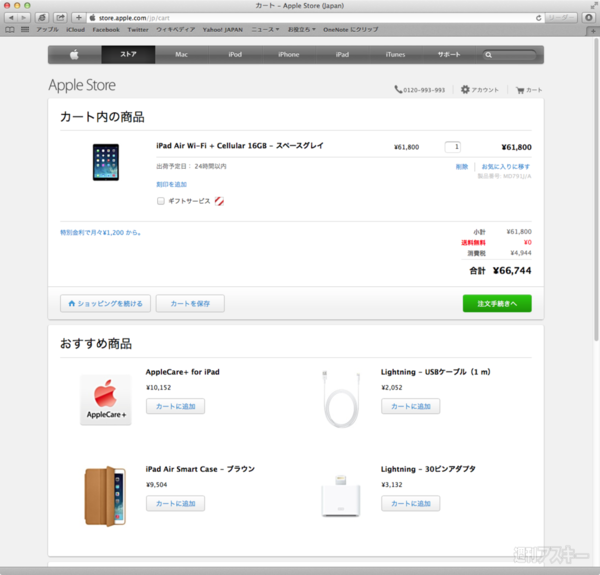Click the Apple logo in the navigation bar
Screen dimensions: 600x575
[75, 54]
